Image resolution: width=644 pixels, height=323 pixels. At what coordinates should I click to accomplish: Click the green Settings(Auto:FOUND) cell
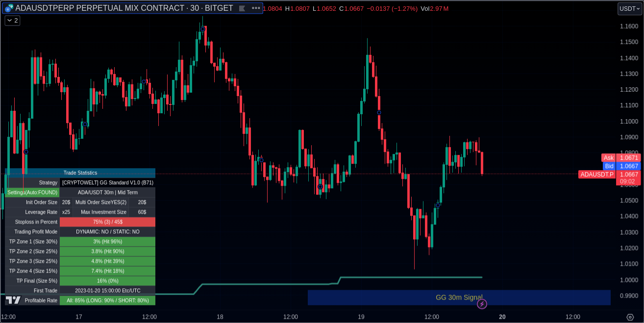click(32, 193)
